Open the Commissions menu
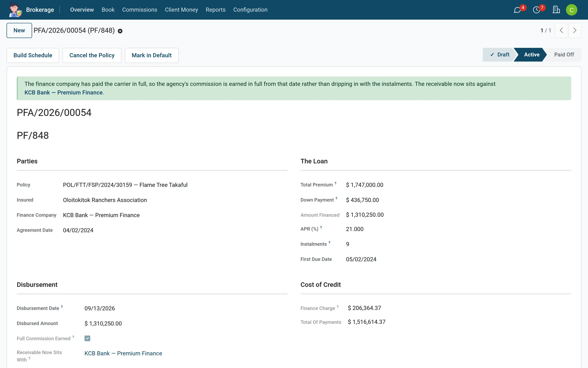Viewport: 588px width, 368px height. 140,10
